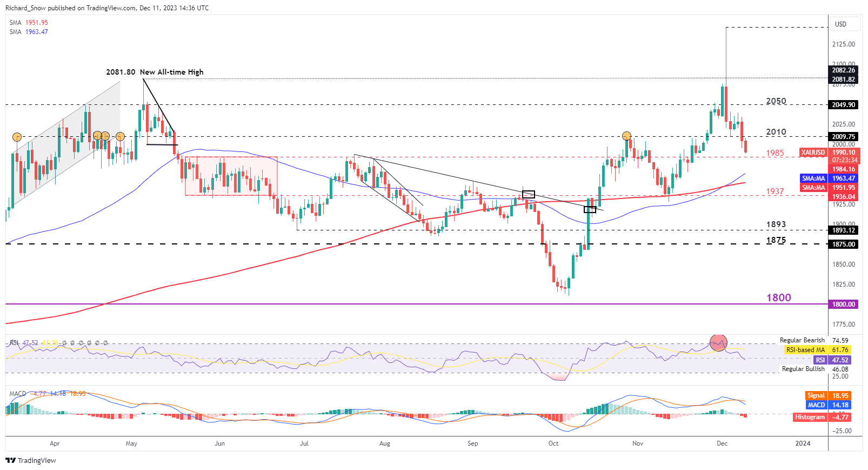This screenshot has width=868, height=470.
Task: Click the red Histogram -4.77 tag
Action: [822, 417]
